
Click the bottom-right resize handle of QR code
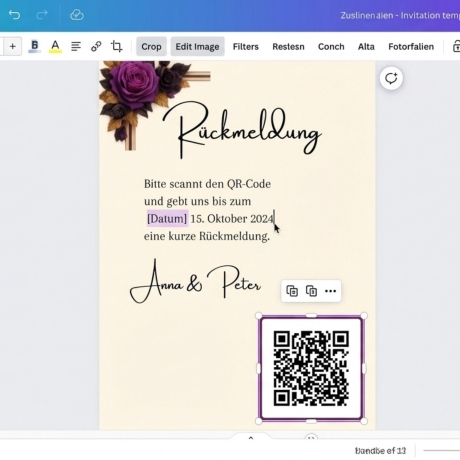[x=364, y=421]
